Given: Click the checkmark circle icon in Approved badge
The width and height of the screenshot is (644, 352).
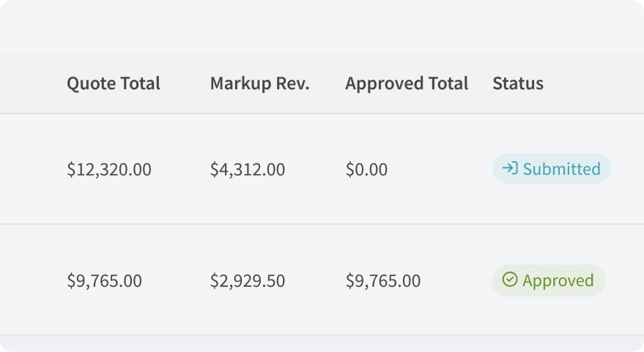Looking at the screenshot, I should click(x=510, y=280).
